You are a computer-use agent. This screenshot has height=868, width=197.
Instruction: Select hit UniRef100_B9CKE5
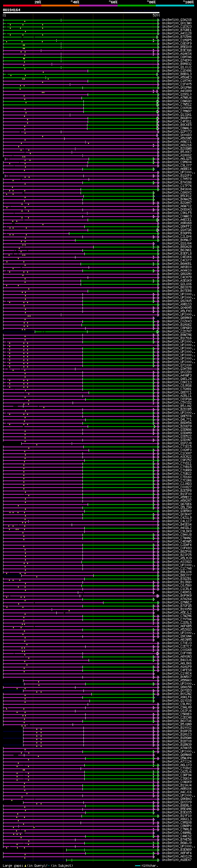(x=176, y=125)
